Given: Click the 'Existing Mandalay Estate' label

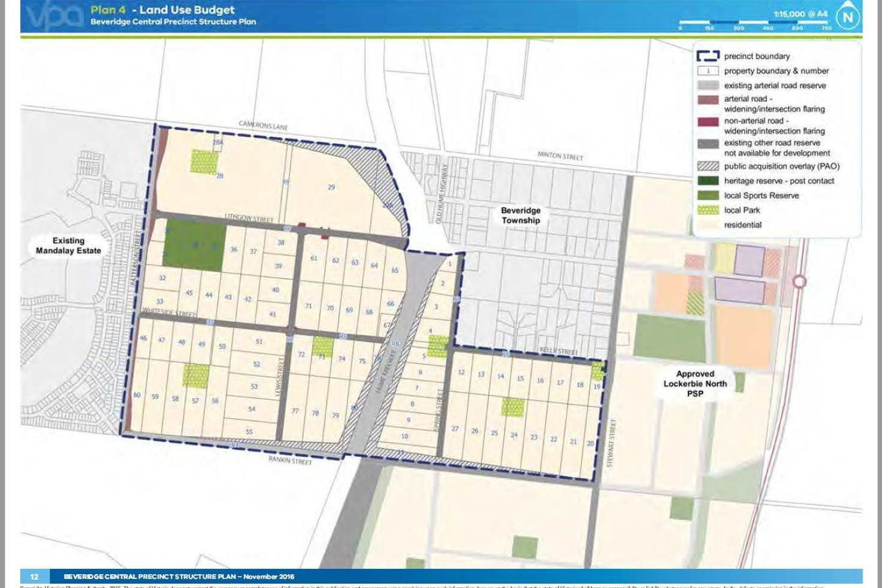Looking at the screenshot, I should [68, 245].
